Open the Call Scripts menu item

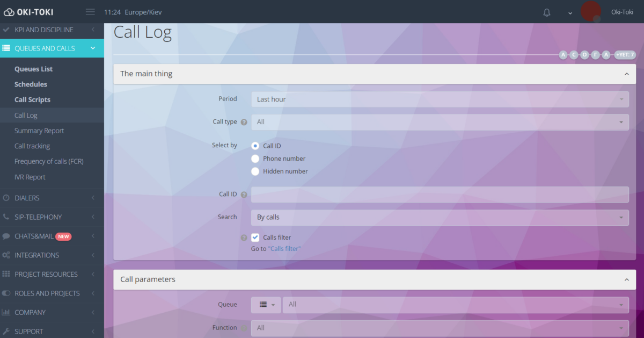[31, 99]
